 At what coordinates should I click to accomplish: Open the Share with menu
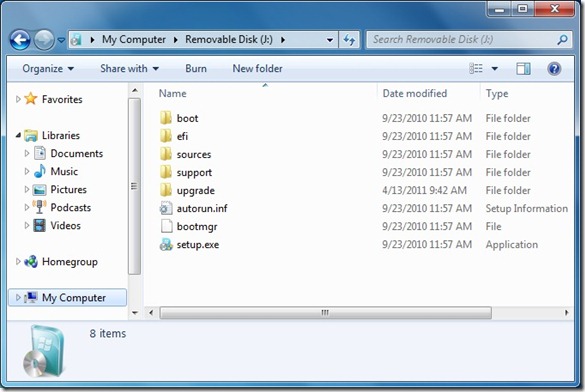(x=129, y=69)
